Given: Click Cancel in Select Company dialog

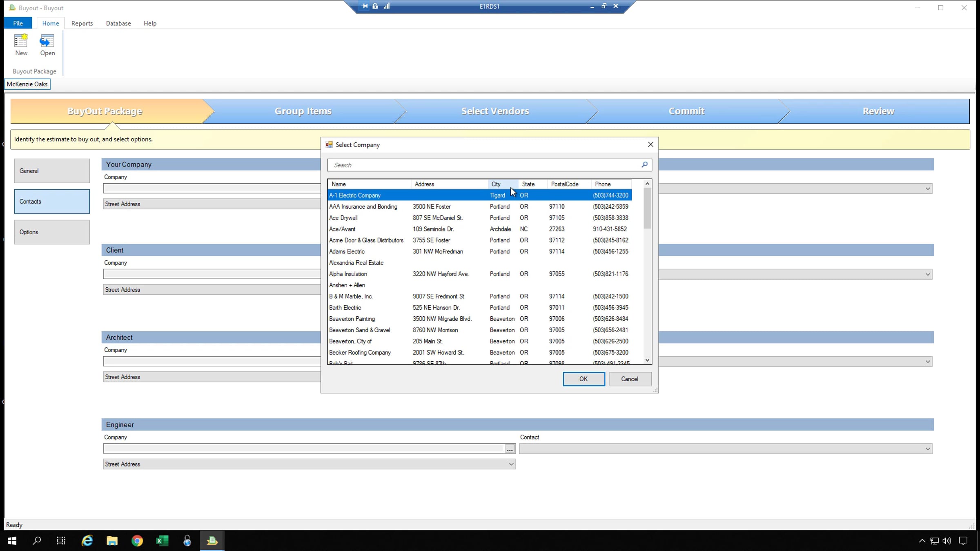Looking at the screenshot, I should click(630, 379).
